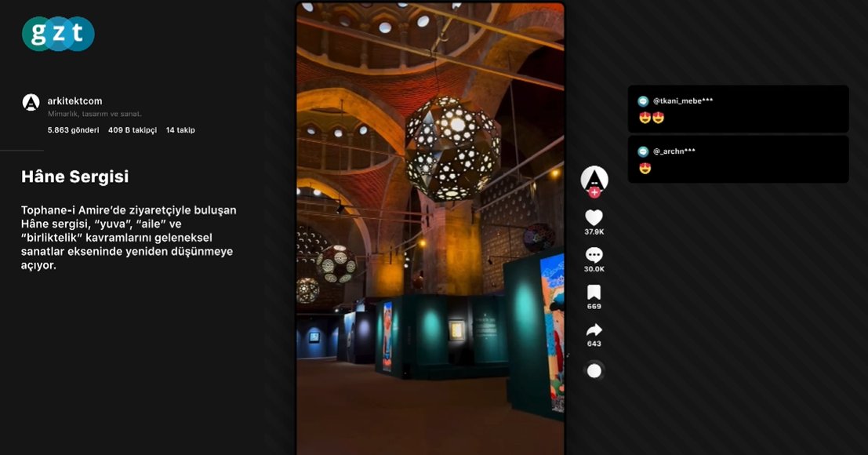The width and height of the screenshot is (868, 455).
Task: Follow creator via red plus badge
Action: point(594,193)
